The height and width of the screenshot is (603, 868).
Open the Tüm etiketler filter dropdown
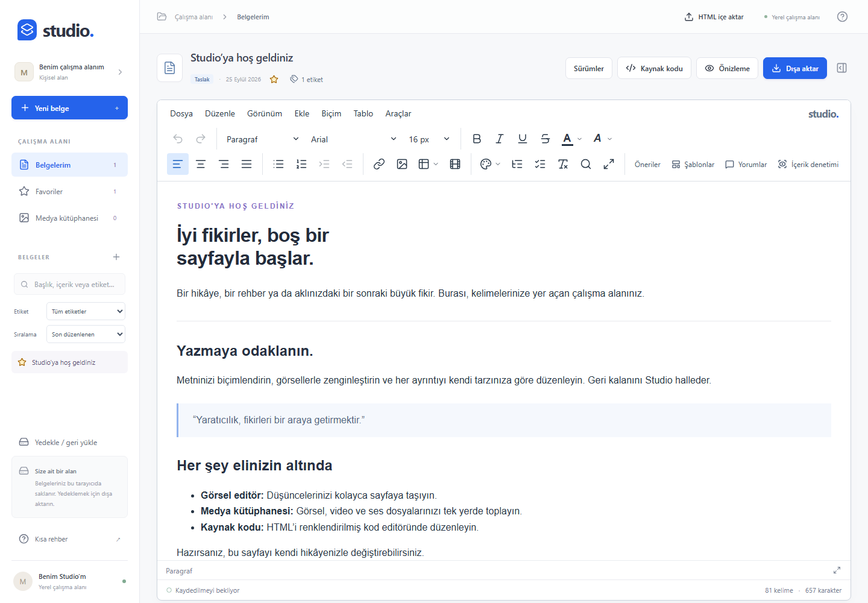[x=86, y=312]
